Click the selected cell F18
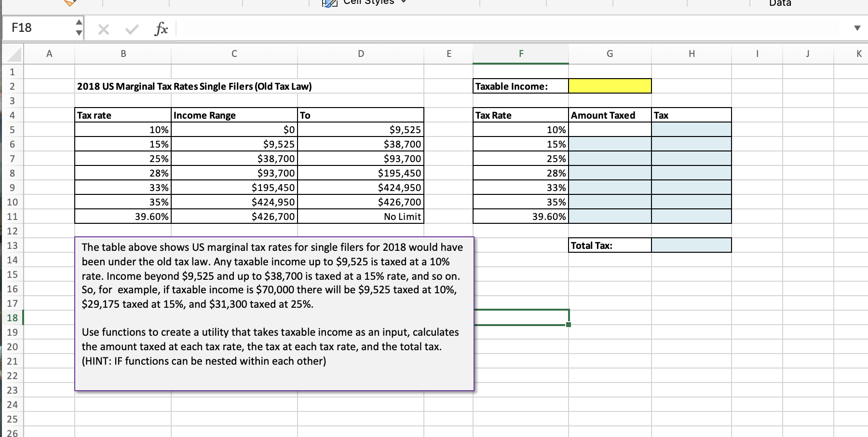The height and width of the screenshot is (437, 868). (x=521, y=317)
